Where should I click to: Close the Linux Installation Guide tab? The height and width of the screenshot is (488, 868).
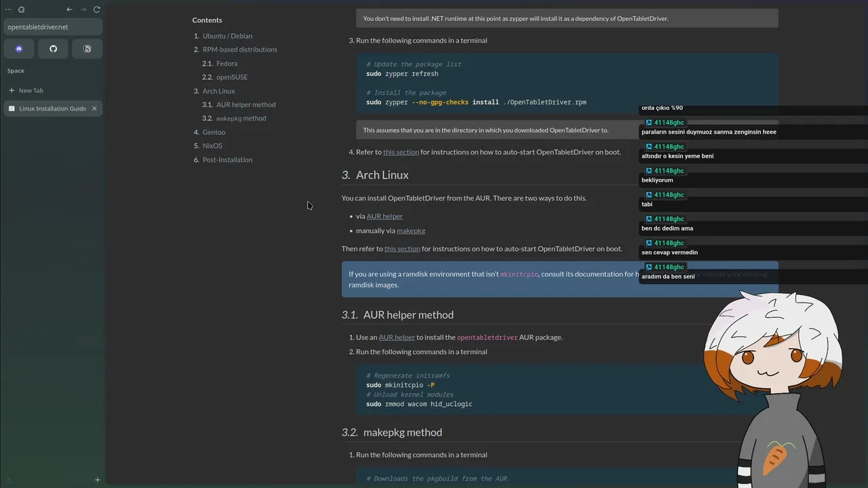[x=94, y=108]
